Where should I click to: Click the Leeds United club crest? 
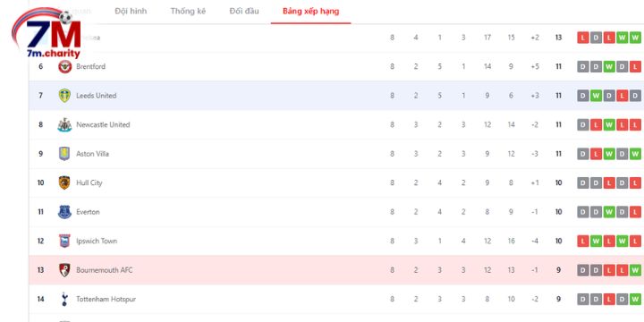[x=64, y=96]
